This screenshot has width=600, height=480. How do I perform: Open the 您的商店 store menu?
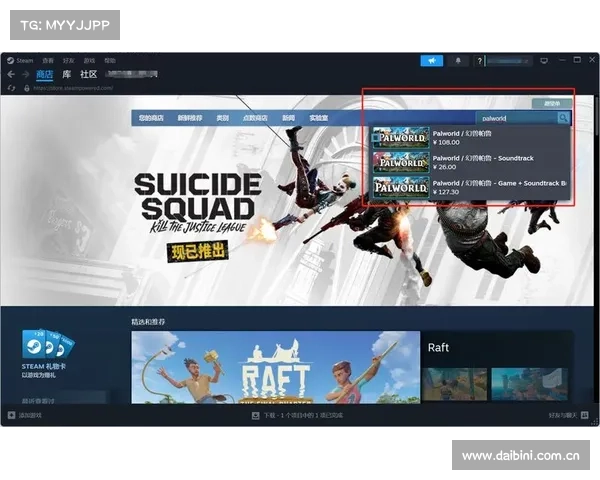click(x=151, y=118)
